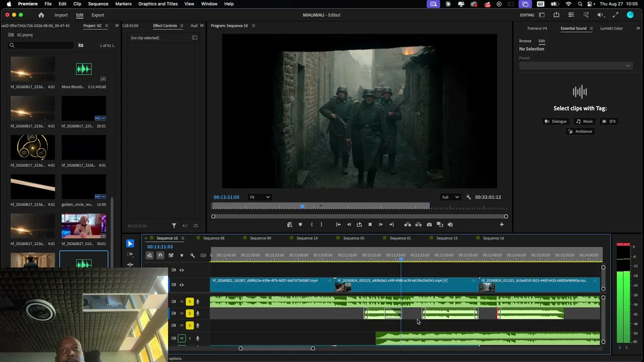Enable voice-over record on first audio track
The image size is (644, 362).
tap(198, 302)
